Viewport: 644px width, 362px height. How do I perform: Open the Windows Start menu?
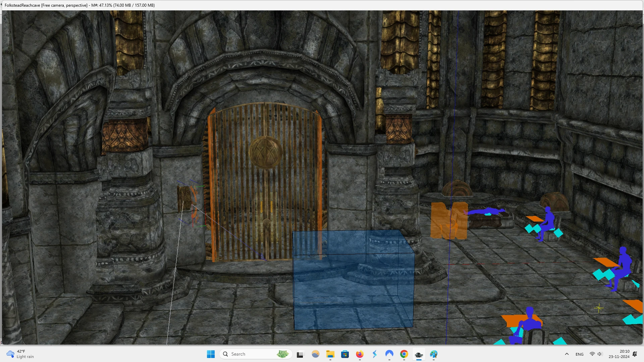tap(211, 354)
